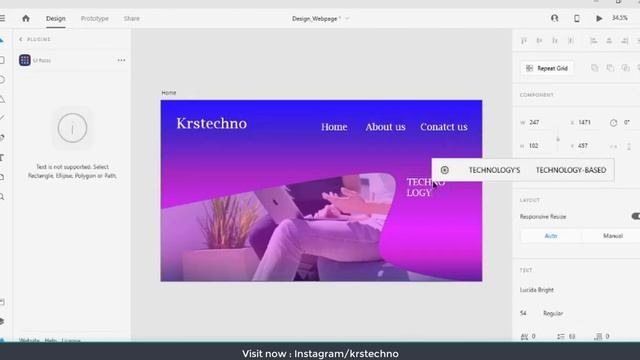Open the plugin more options ellipsis
The image size is (640, 360).
point(121,60)
